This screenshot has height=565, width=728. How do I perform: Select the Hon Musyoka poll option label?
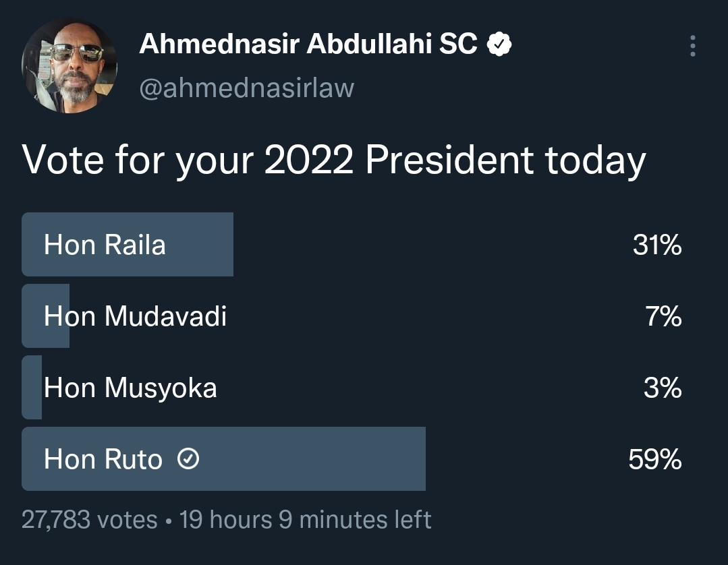[130, 388]
